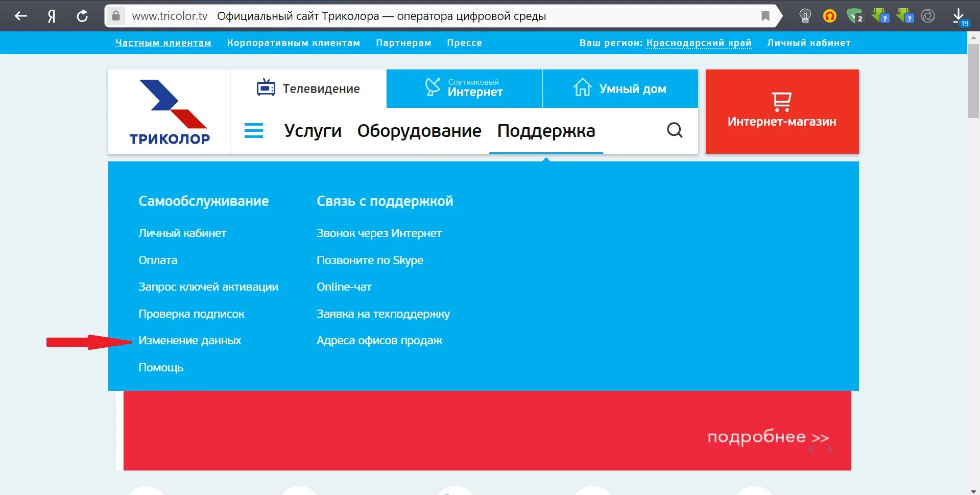
Task: Click подробнее >> on red banner
Action: pyautogui.click(x=768, y=437)
